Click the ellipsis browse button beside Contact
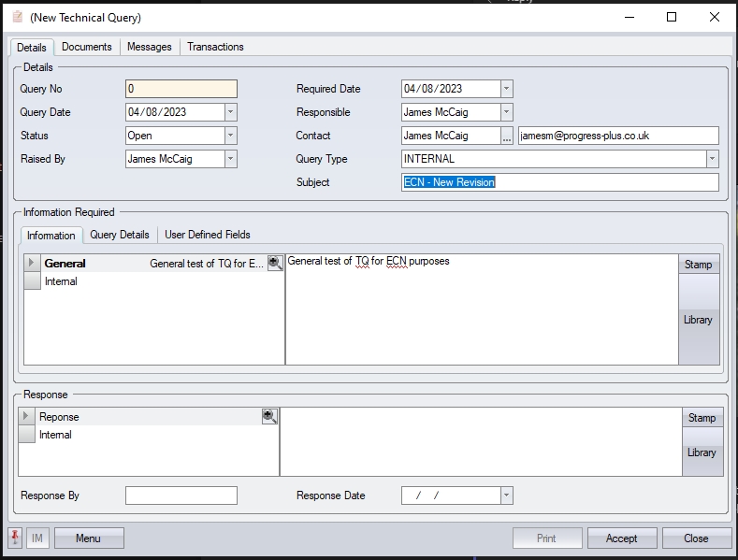This screenshot has width=738, height=560. pos(507,136)
